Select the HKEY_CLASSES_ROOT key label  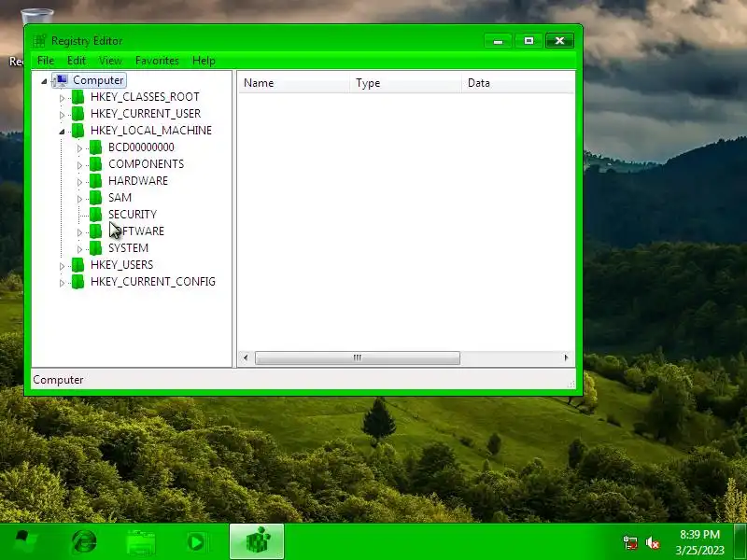pos(145,97)
